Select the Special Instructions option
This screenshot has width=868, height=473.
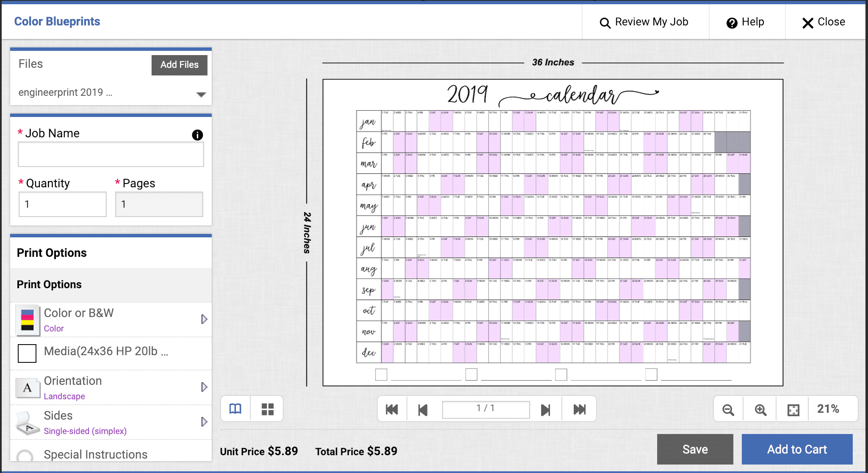[x=95, y=454]
